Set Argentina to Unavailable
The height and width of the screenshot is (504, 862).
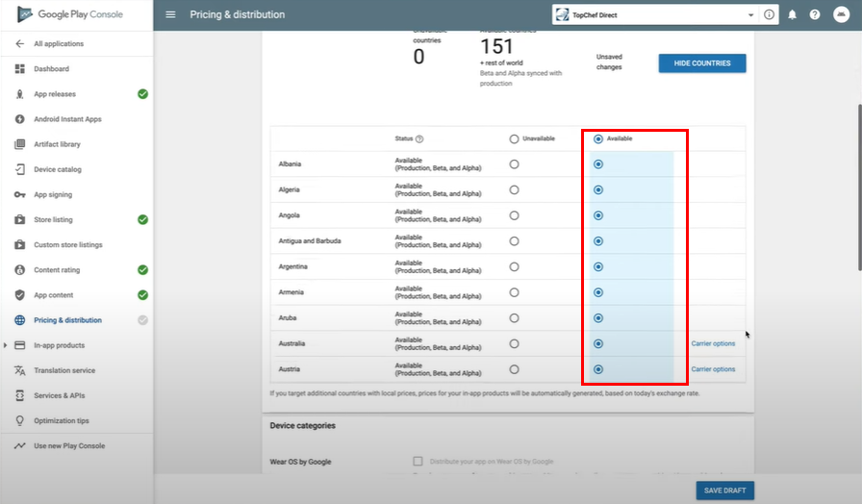coord(514,266)
